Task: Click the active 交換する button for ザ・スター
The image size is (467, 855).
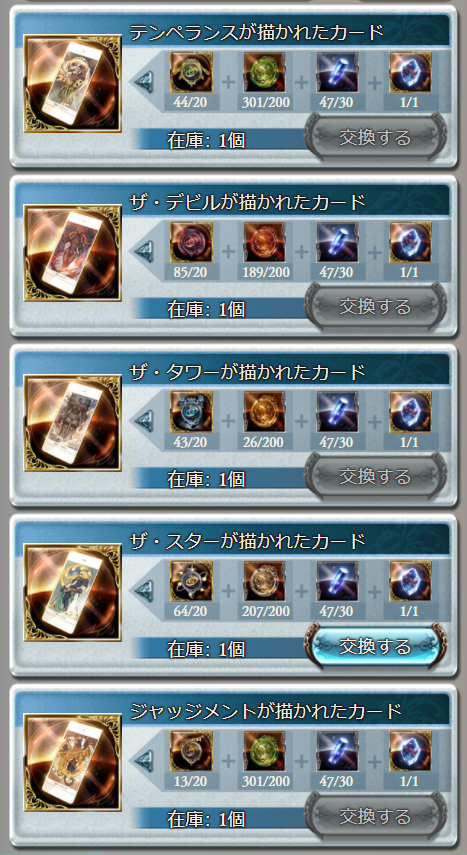Action: [x=376, y=647]
